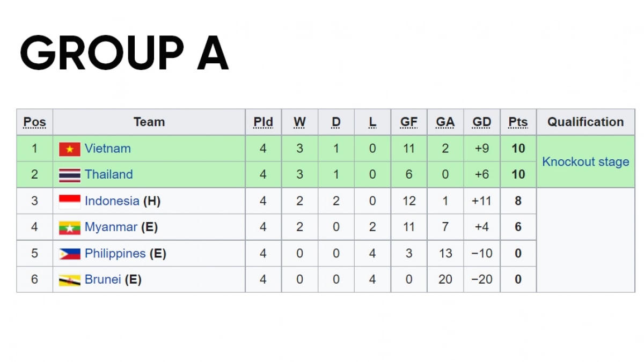Click the GROUP A heading
Viewport: 644px width, 362px height.
pyautogui.click(x=125, y=53)
